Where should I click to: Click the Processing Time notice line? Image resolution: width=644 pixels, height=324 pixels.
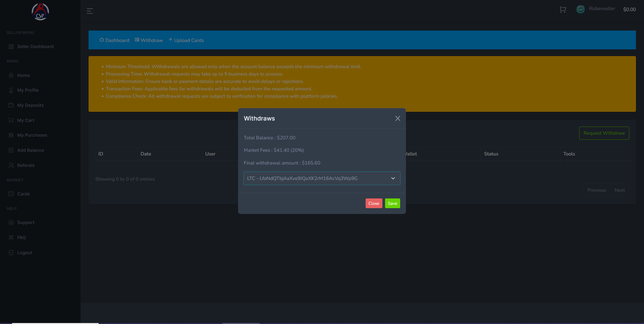pyautogui.click(x=195, y=74)
